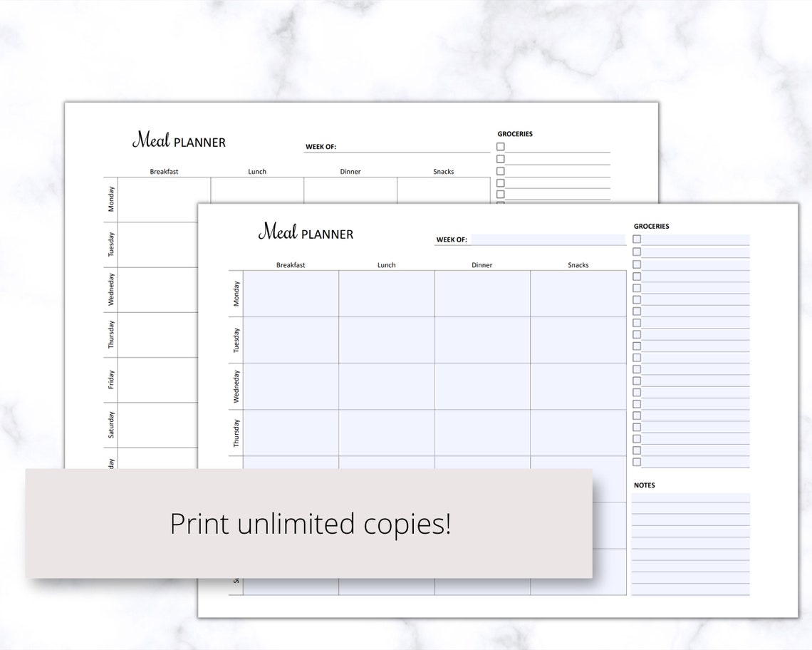The height and width of the screenshot is (650, 812).
Task: Check the first grocery checkbox on front planner
Action: (500, 146)
